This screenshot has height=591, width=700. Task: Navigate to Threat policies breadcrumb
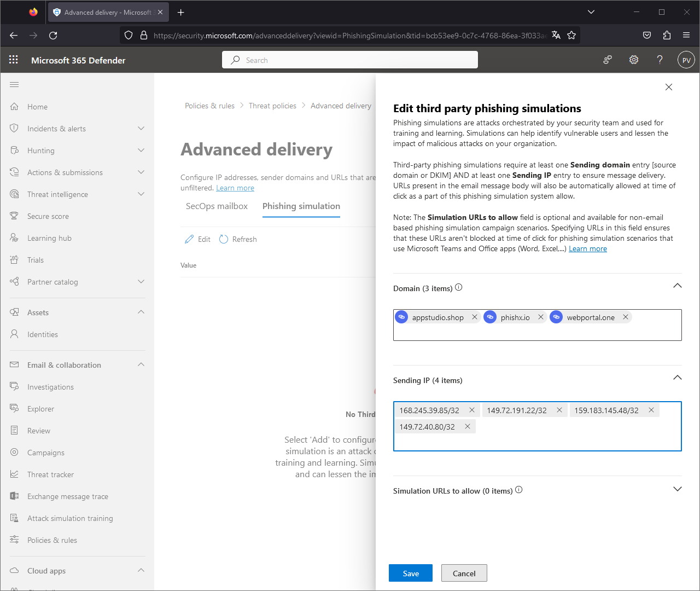point(272,106)
